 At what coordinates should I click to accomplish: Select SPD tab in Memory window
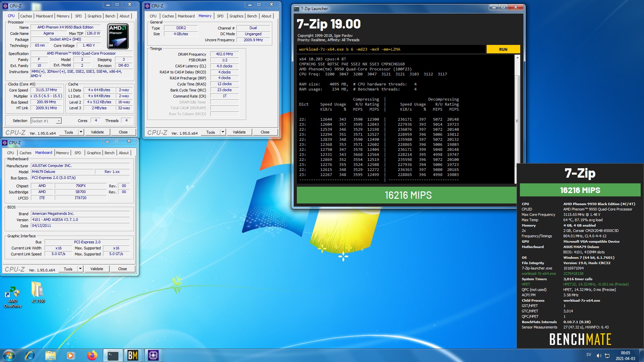click(220, 16)
